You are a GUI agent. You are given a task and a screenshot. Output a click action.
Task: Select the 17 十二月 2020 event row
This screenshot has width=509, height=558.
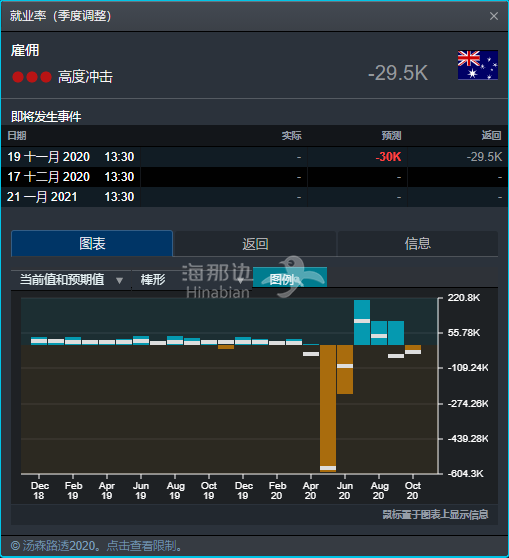point(254,177)
